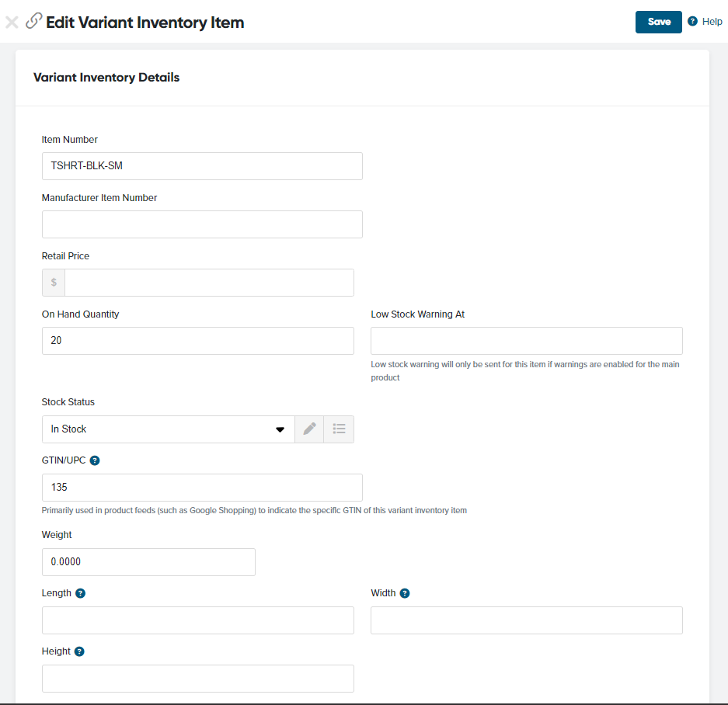Viewport: 728px width, 705px height.
Task: Click the link icon beside the page title
Action: click(x=33, y=22)
